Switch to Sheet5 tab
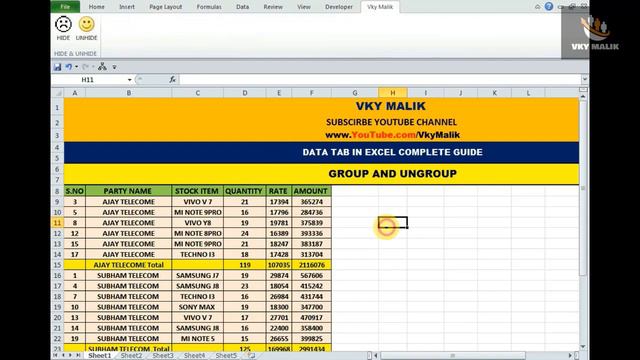This screenshot has height=360, width=640. pyautogui.click(x=226, y=356)
